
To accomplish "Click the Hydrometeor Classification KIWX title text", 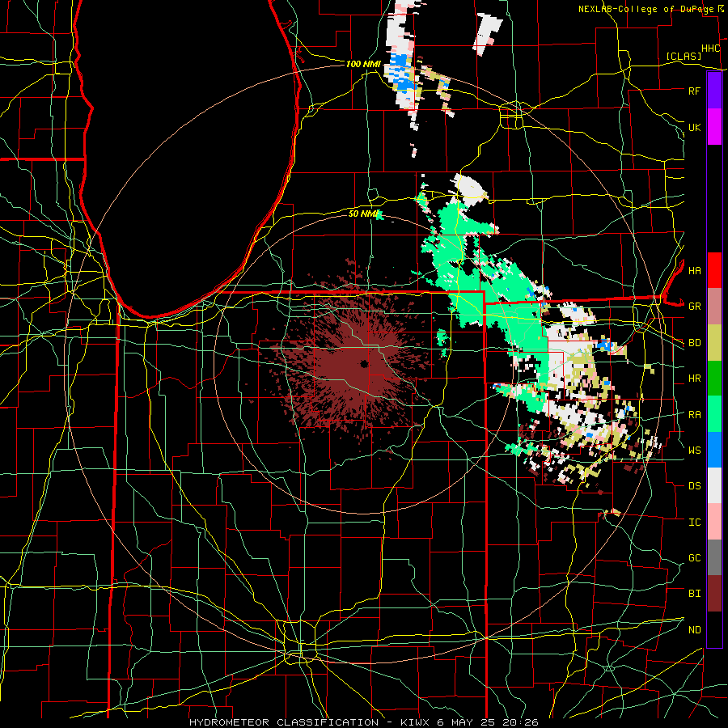I will coord(363,722).
